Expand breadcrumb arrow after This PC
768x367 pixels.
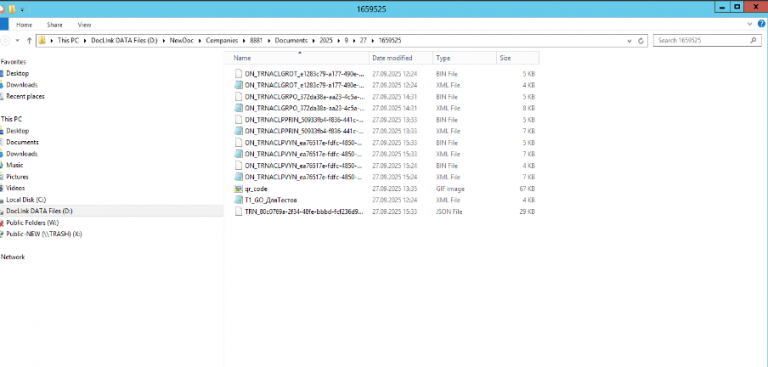tap(85, 41)
